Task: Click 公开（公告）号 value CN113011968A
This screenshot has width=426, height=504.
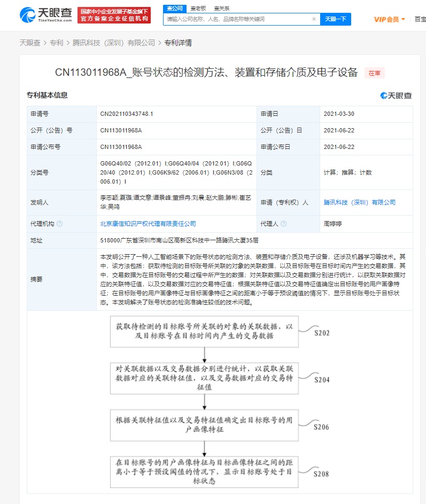Action: click(x=121, y=130)
